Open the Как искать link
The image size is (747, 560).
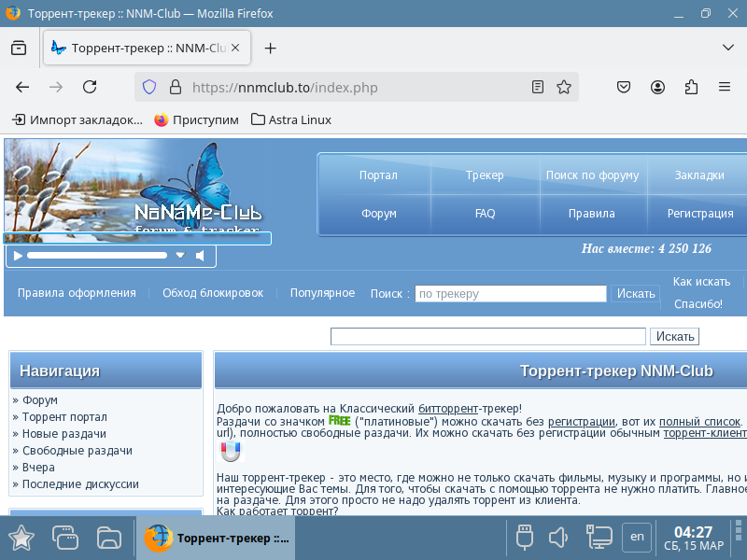(x=701, y=282)
